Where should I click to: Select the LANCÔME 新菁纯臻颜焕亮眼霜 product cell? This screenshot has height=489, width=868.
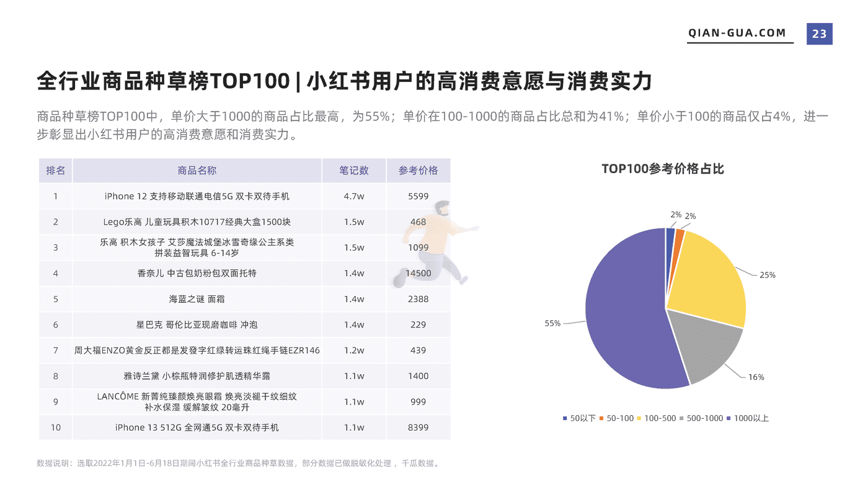pyautogui.click(x=197, y=402)
